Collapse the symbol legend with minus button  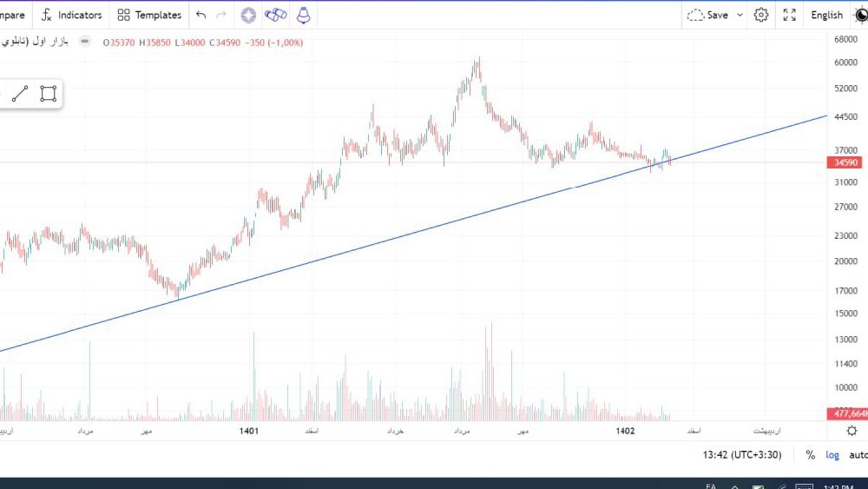click(x=85, y=42)
